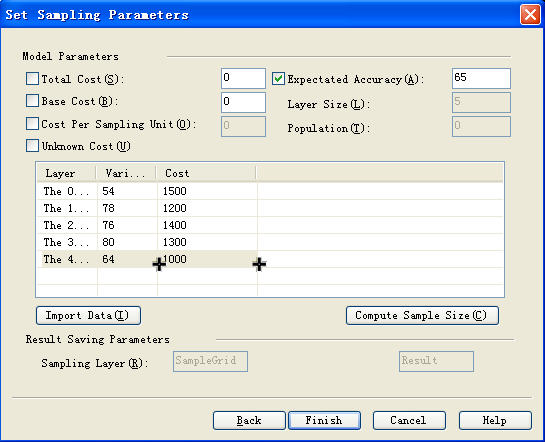Click the Import Data button
Viewport: 545px width, 442px height.
88,316
